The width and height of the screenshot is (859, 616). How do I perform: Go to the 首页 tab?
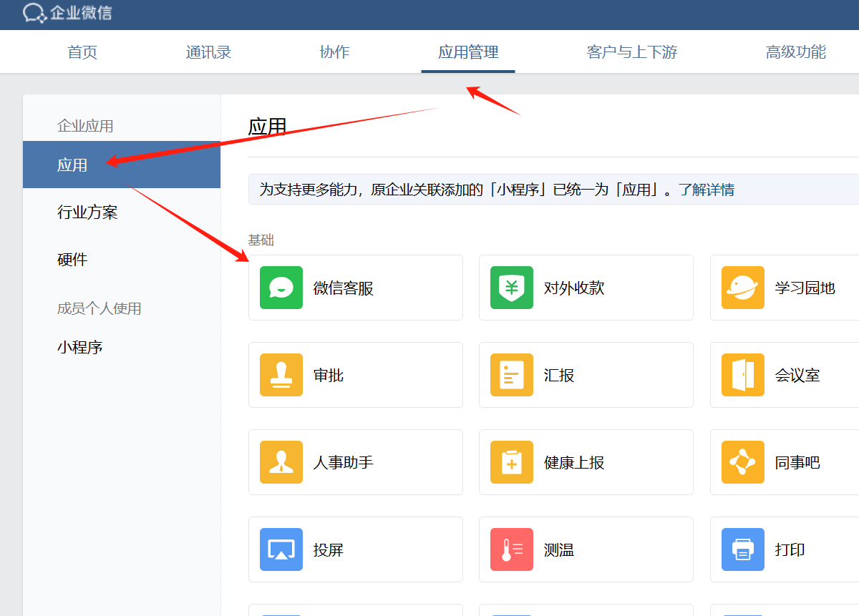[82, 52]
